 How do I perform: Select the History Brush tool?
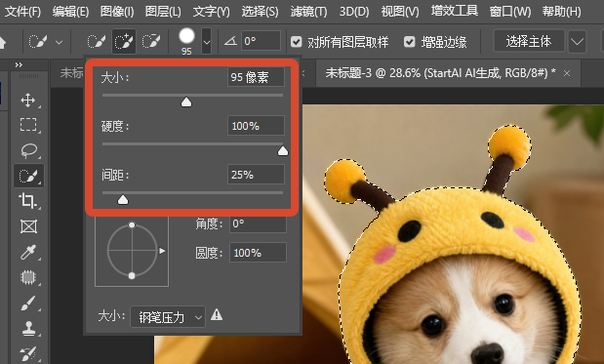pyautogui.click(x=29, y=353)
